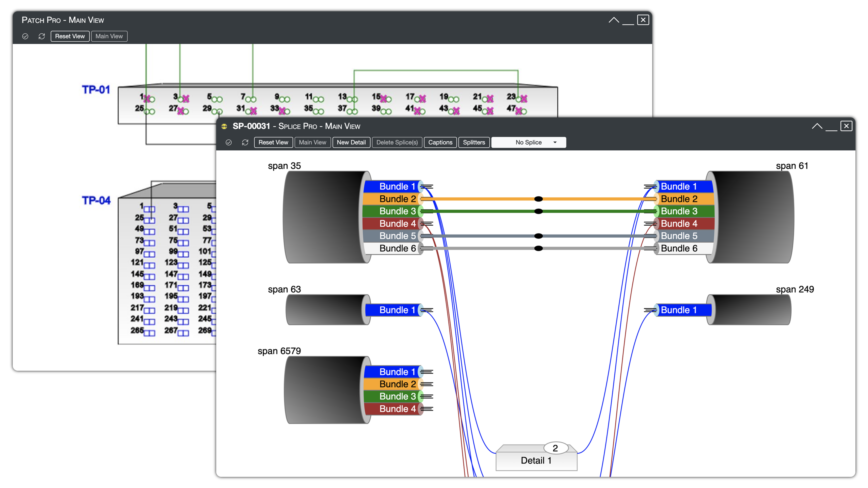The image size is (868, 488).
Task: Click the span 35 cable label
Action: (284, 166)
